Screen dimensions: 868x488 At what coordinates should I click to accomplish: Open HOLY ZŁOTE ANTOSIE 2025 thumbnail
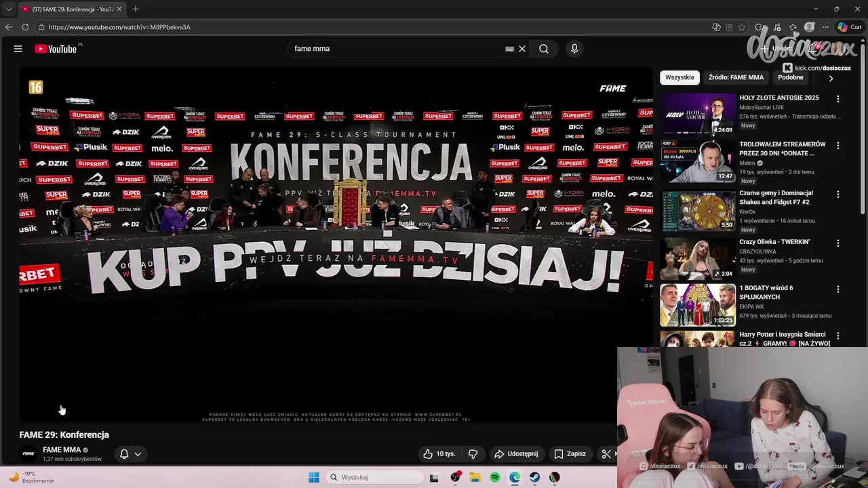698,115
